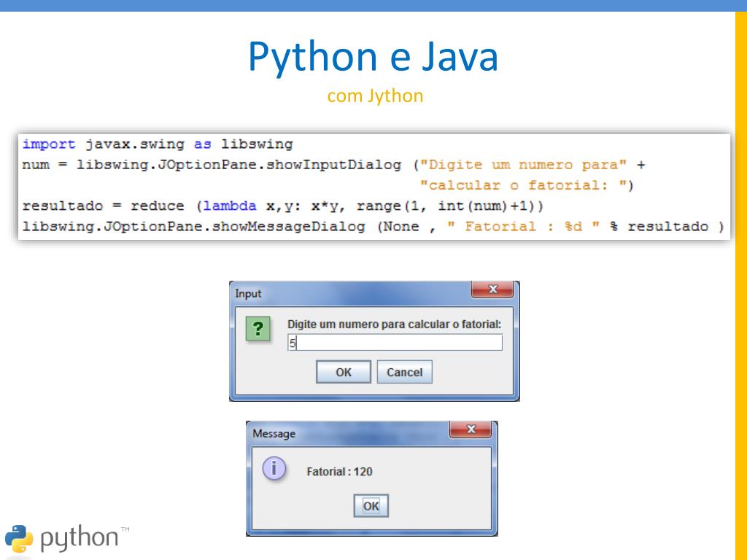Click the 'showMessageDialog' code text
Screen dimensions: 747x560
[x=289, y=226]
